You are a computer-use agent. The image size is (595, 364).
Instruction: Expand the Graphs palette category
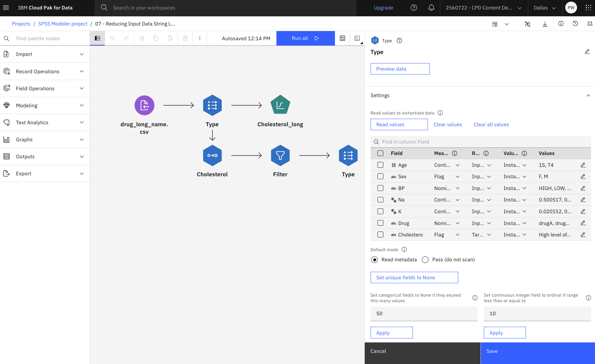[x=45, y=139]
